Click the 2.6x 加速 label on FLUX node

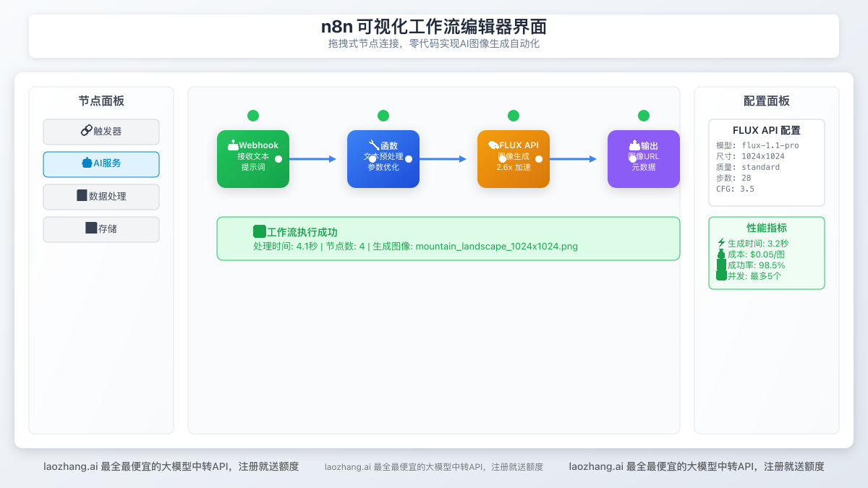(514, 167)
